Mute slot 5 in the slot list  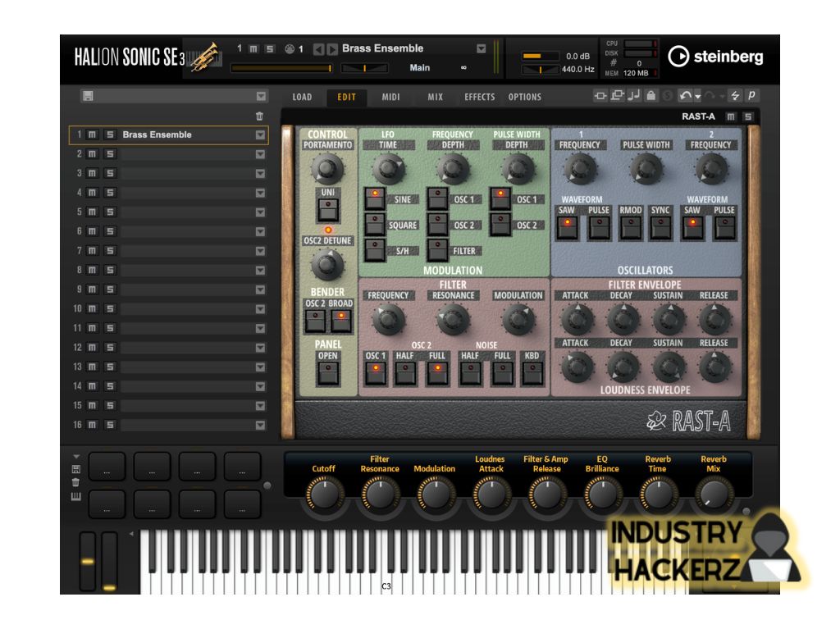pos(92,212)
